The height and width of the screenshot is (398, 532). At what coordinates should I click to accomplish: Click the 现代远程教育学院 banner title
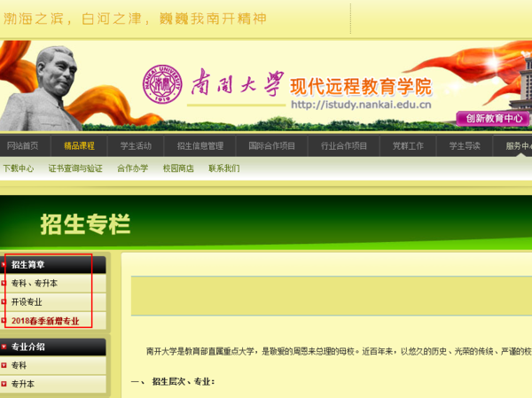(361, 86)
